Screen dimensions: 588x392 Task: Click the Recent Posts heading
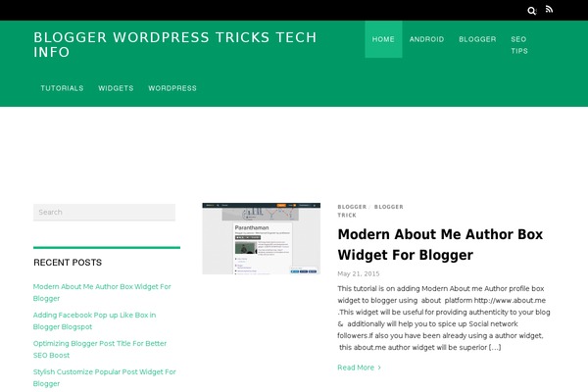[x=68, y=263]
